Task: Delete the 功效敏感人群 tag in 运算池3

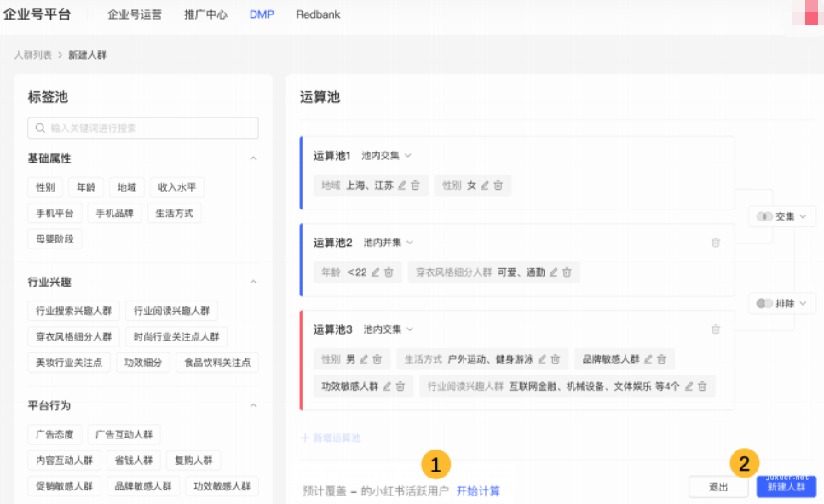Action: 401,386
